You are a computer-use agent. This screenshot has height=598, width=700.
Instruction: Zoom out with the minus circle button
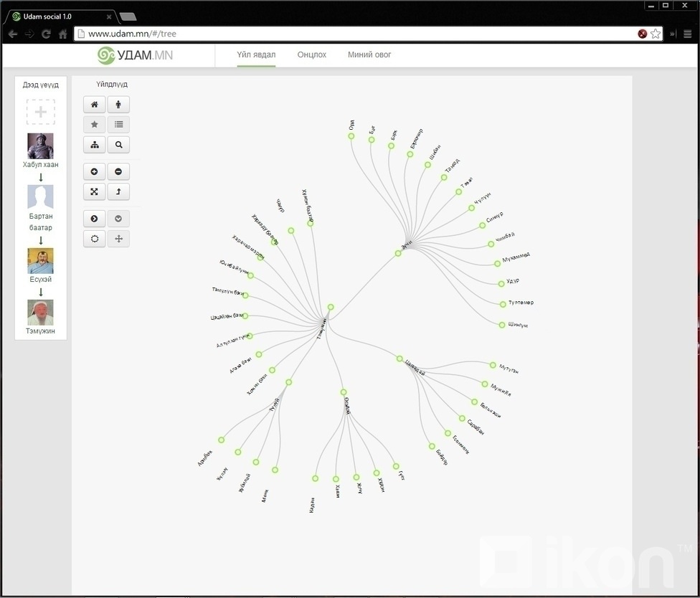point(118,171)
